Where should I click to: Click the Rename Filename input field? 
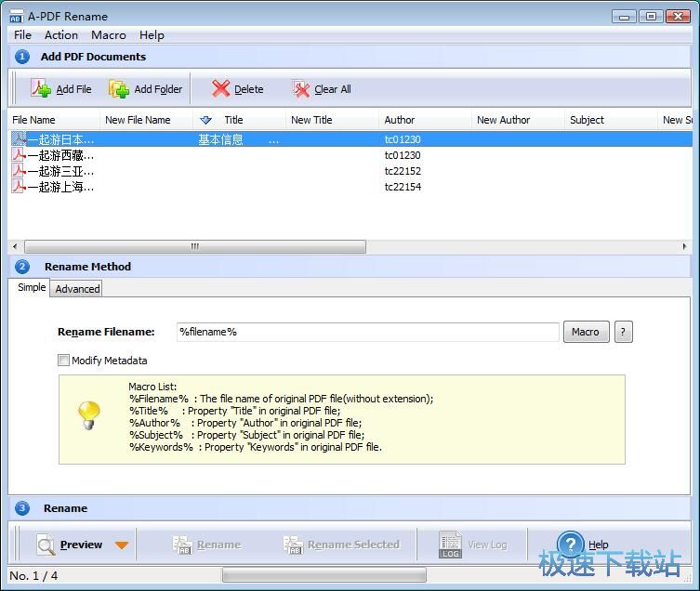pos(367,332)
